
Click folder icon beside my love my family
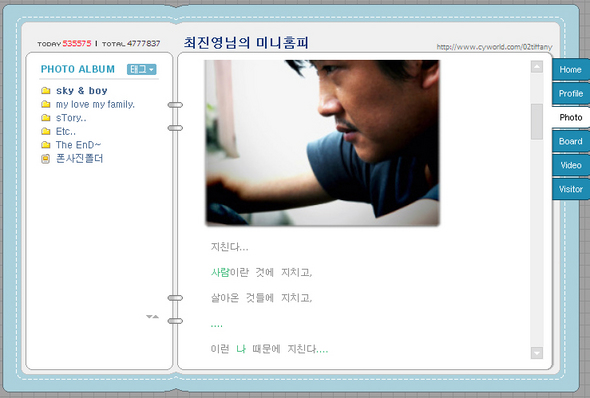tap(46, 104)
